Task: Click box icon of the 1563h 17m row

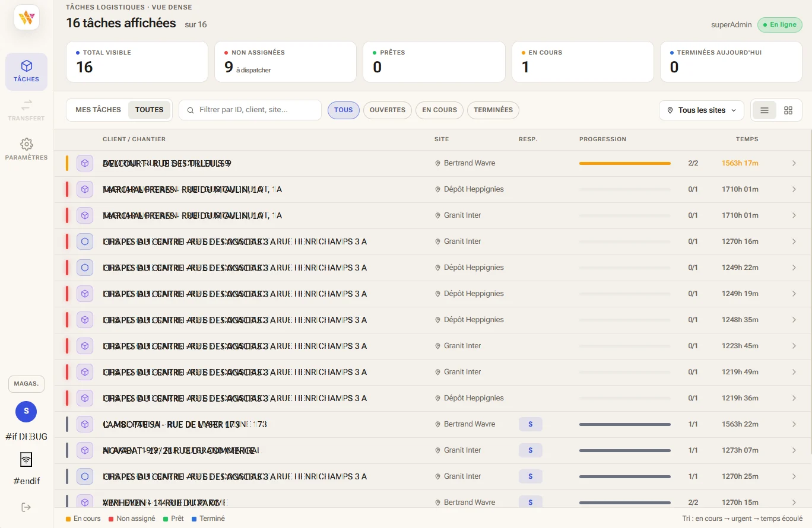Action: pos(85,163)
